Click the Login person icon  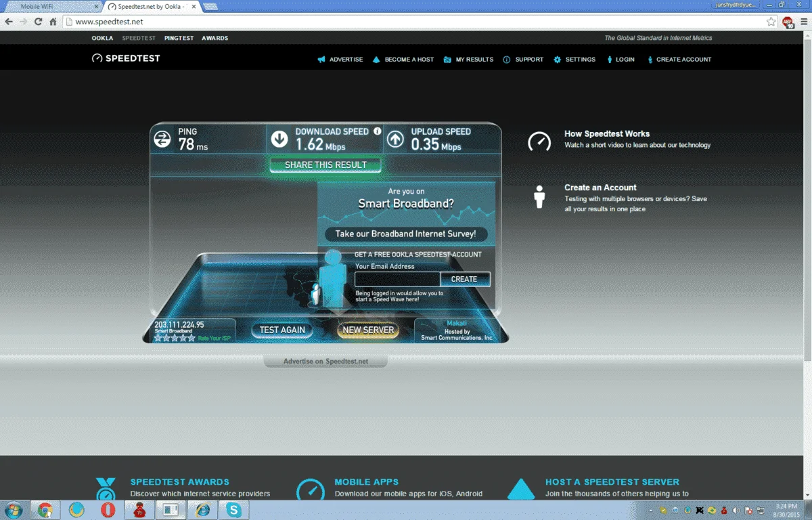[610, 60]
